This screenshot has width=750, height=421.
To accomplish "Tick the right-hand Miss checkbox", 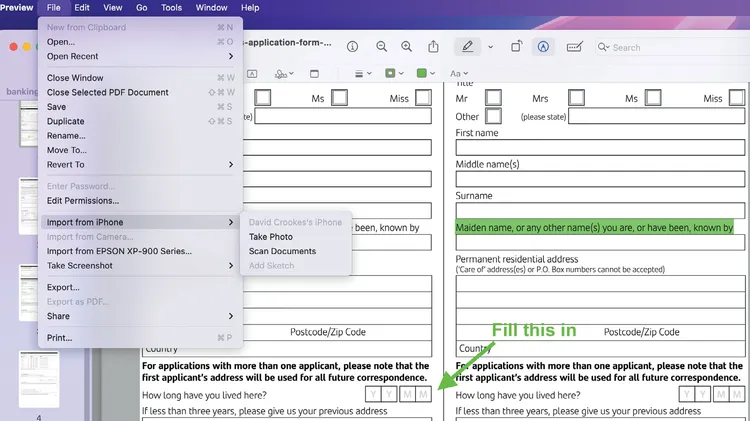I will (737, 98).
